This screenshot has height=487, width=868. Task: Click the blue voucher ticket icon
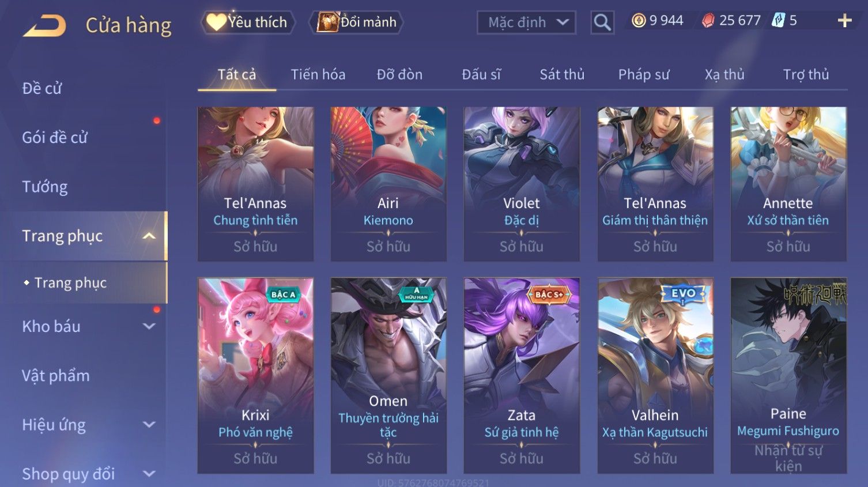(779, 21)
